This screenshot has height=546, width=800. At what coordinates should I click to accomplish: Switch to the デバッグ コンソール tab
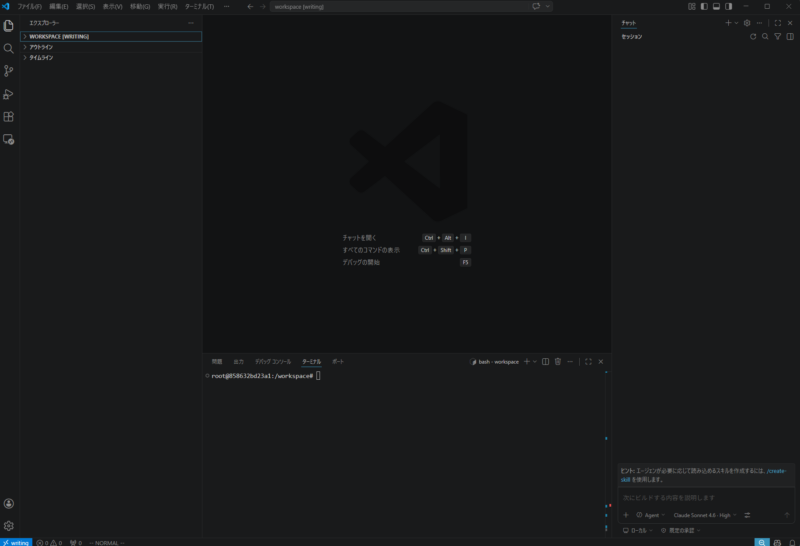(273, 362)
